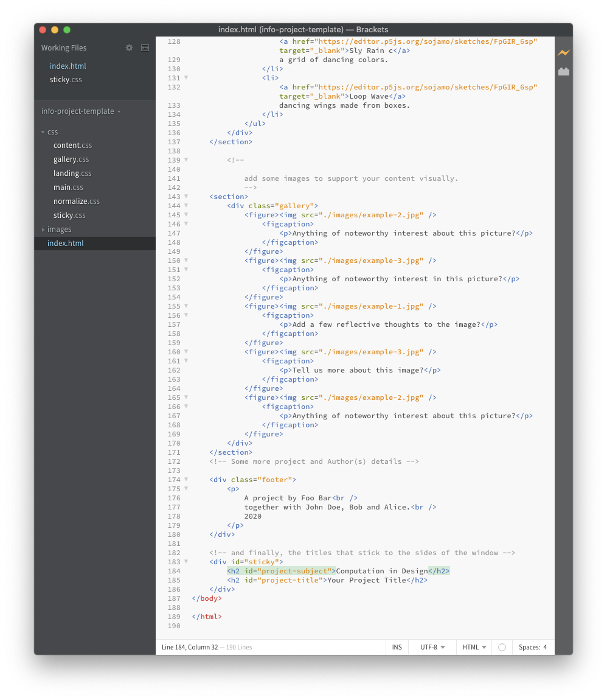Fold the section at line 143
This screenshot has width=607, height=700.
pyautogui.click(x=187, y=197)
